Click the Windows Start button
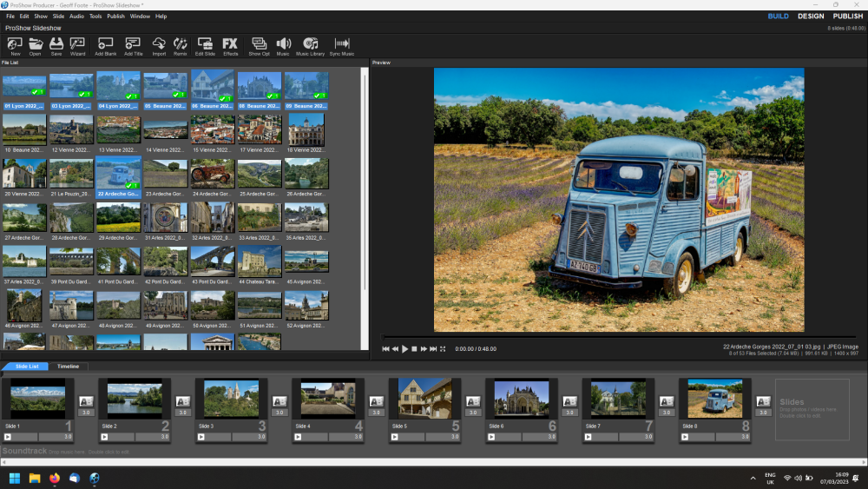868x489 pixels. (x=15, y=478)
